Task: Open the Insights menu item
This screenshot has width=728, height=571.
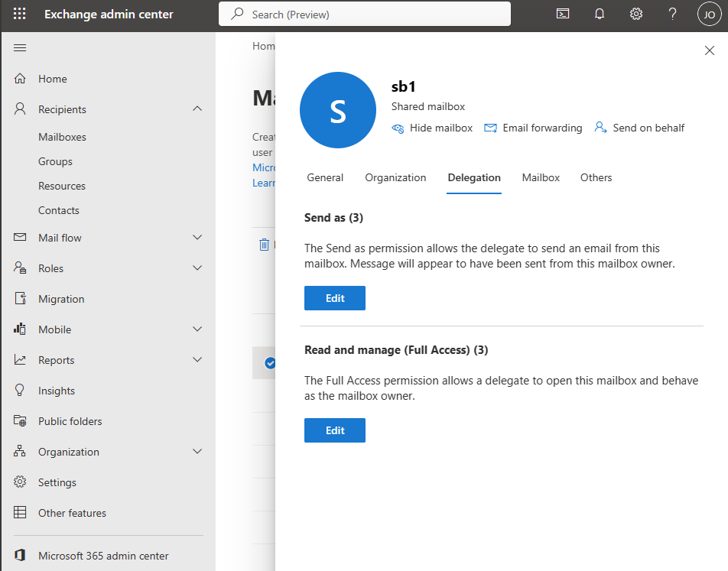Action: [x=56, y=391]
